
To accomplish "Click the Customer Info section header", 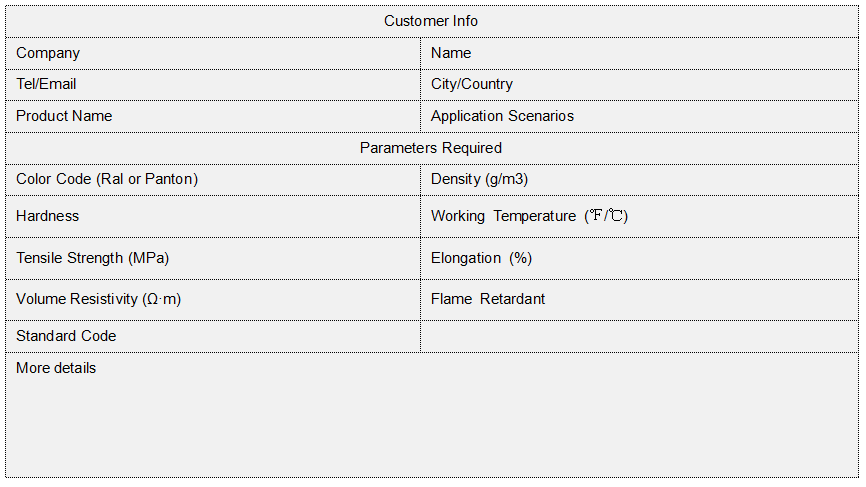I will (x=431, y=21).
